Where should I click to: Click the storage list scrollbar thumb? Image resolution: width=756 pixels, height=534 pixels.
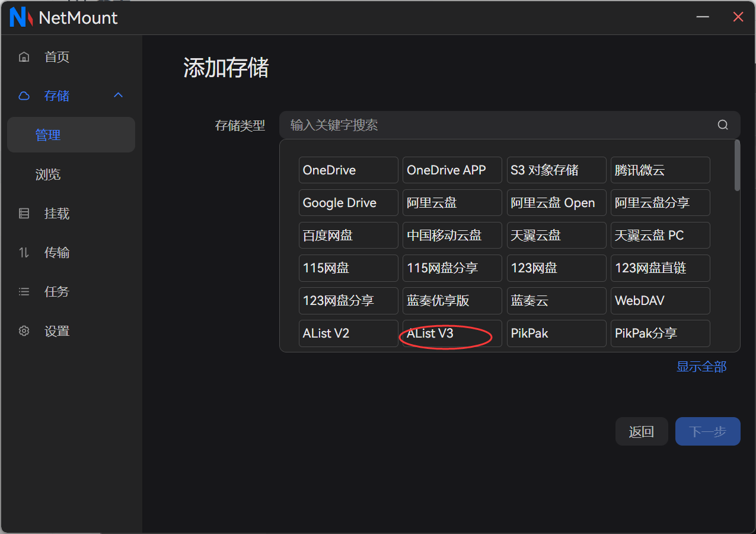737,166
